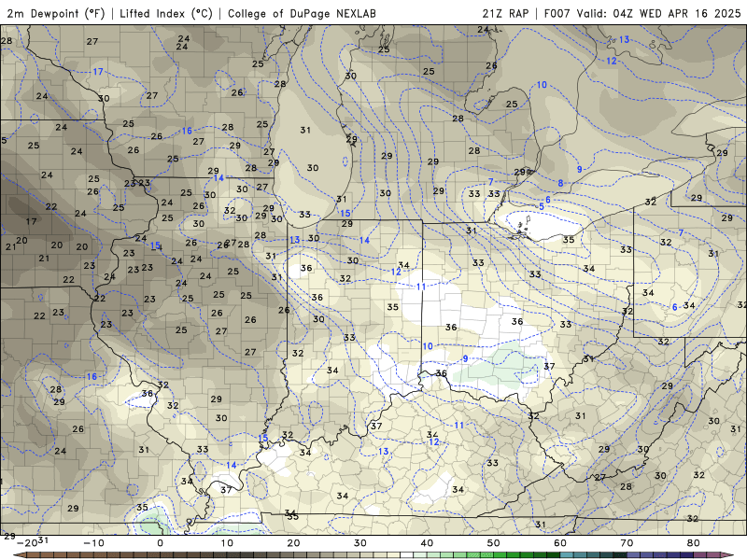The width and height of the screenshot is (747, 560).
Task: Click the "F007" forecast hour text
Action: pyautogui.click(x=557, y=13)
